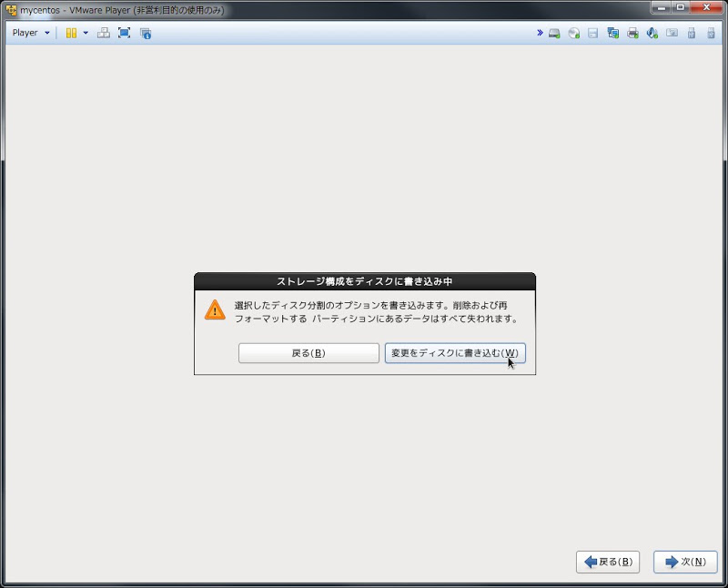728x588 pixels.
Task: Open the virtual machine info panel
Action: [x=145, y=33]
